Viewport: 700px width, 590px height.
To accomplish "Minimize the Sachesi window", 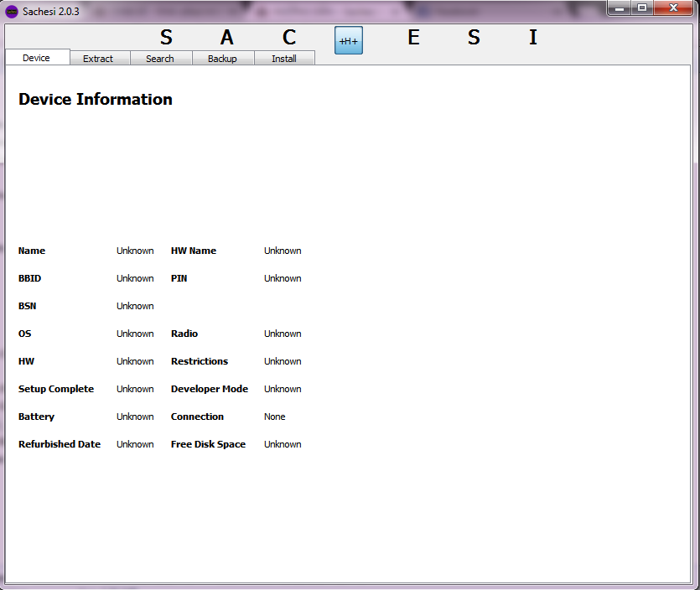I will click(621, 8).
